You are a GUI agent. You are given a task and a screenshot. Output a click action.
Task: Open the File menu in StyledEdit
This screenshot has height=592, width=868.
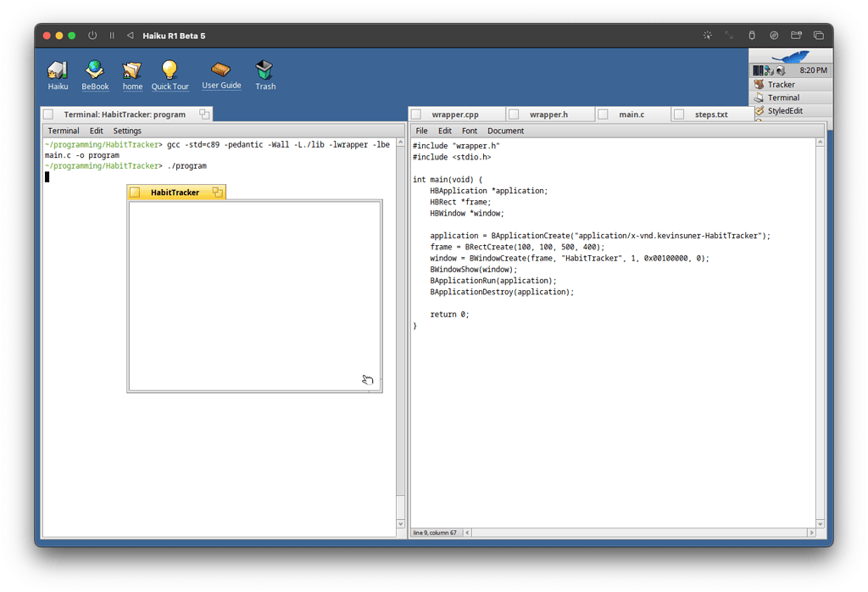(x=421, y=131)
